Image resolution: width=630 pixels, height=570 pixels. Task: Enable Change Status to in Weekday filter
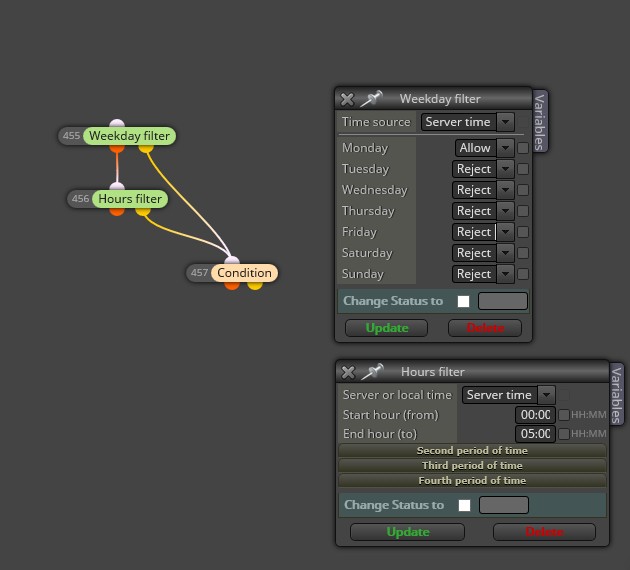(x=463, y=301)
